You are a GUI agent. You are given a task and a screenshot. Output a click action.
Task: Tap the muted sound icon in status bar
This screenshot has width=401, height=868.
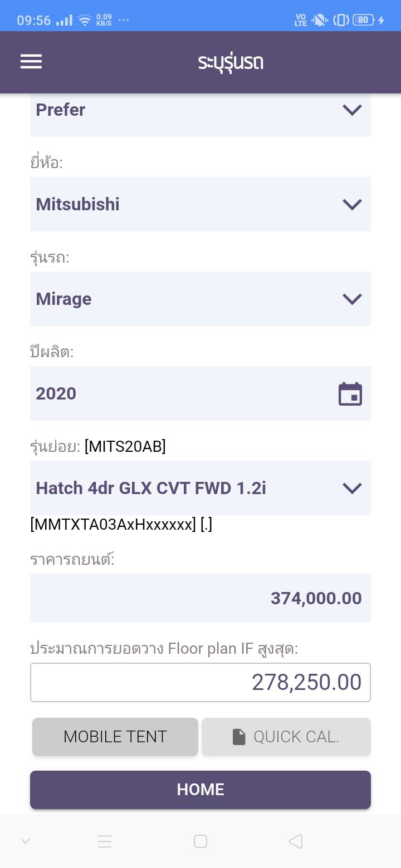[319, 21]
